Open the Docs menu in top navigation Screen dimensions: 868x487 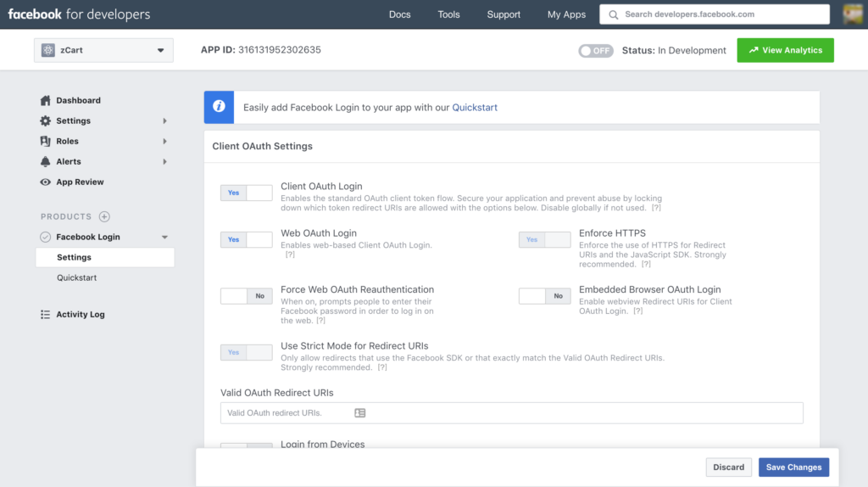click(399, 14)
